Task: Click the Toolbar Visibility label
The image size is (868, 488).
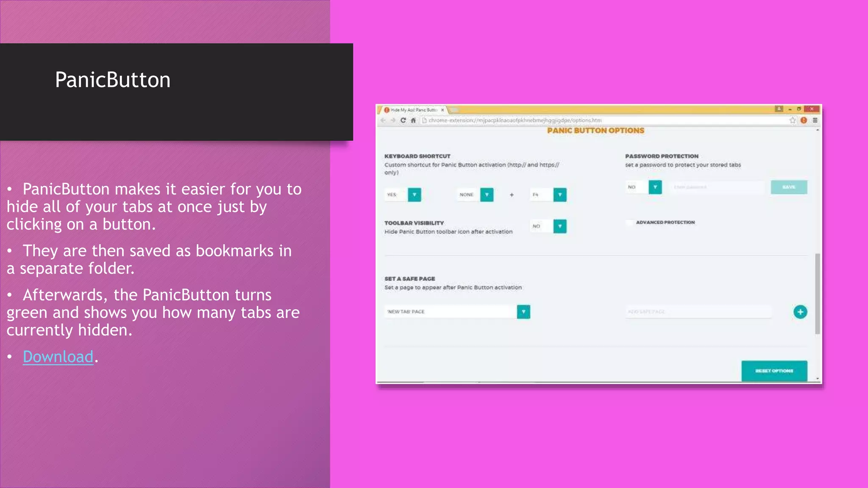Action: point(414,223)
